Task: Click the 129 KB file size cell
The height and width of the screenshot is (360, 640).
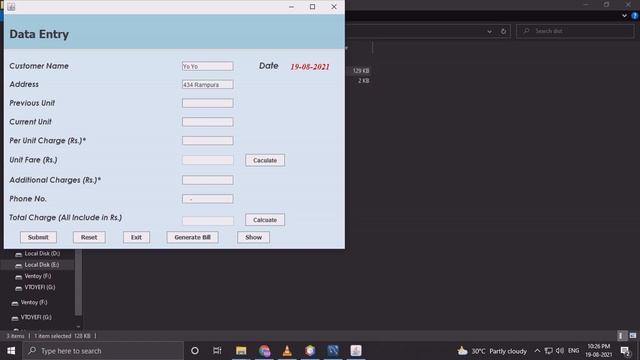Action: pos(361,71)
